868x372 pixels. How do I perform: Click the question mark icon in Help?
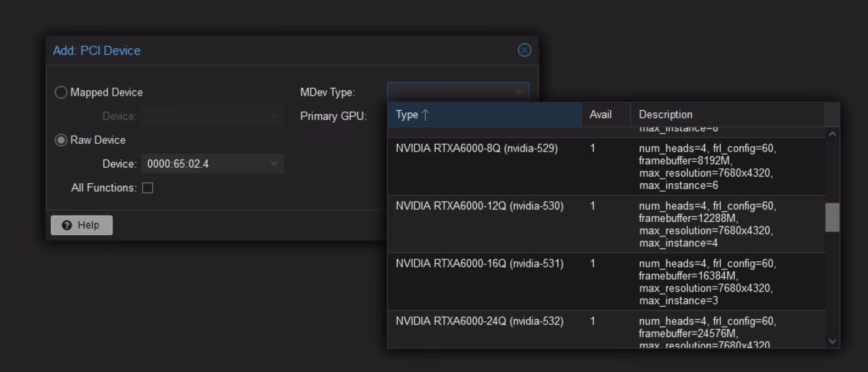click(67, 226)
